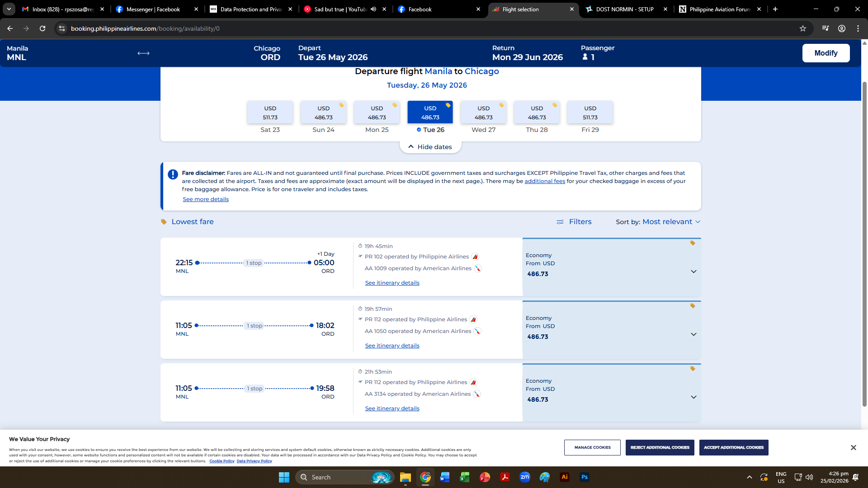This screenshot has height=488, width=868.
Task: Click the Modify search button
Action: pos(826,53)
